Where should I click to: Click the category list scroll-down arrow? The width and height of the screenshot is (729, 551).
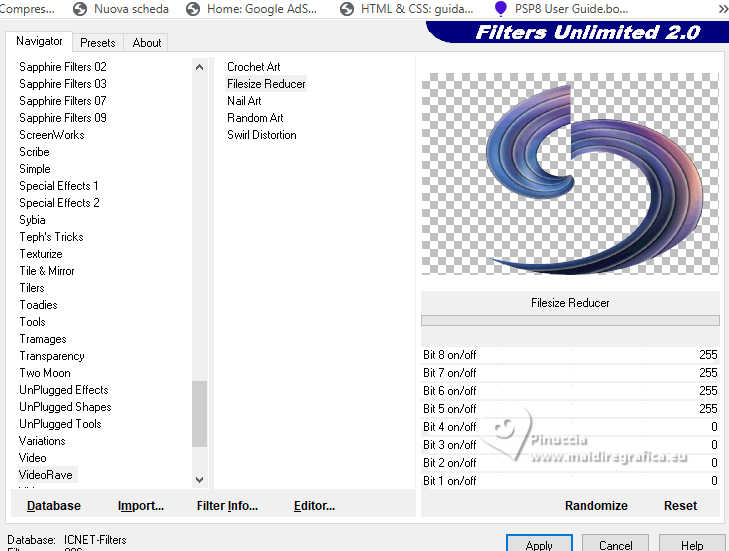point(199,479)
